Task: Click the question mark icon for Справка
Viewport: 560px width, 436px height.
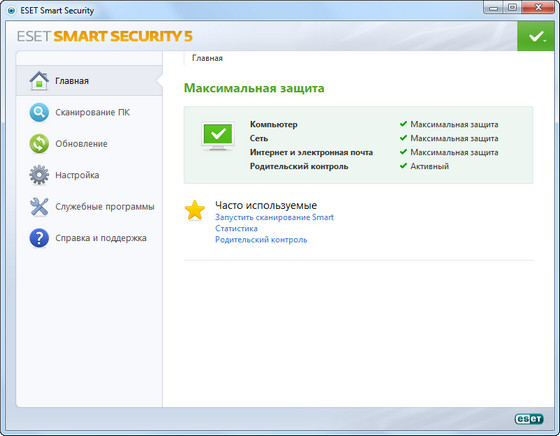Action: (39, 238)
